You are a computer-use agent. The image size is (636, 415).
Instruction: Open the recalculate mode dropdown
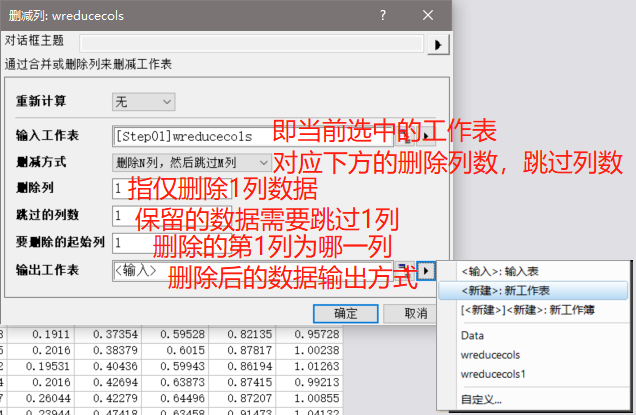click(144, 102)
